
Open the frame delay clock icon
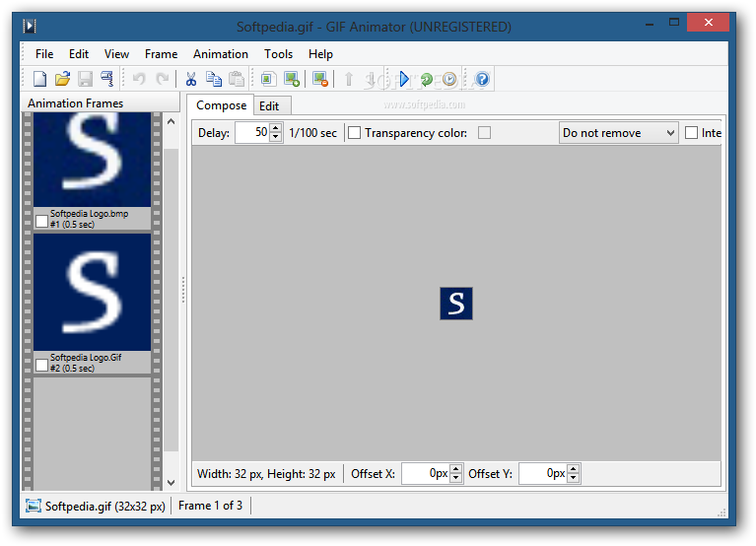pyautogui.click(x=449, y=79)
